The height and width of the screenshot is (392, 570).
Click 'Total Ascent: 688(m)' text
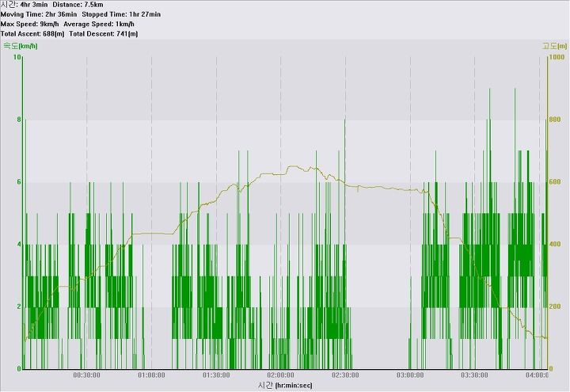click(x=32, y=34)
